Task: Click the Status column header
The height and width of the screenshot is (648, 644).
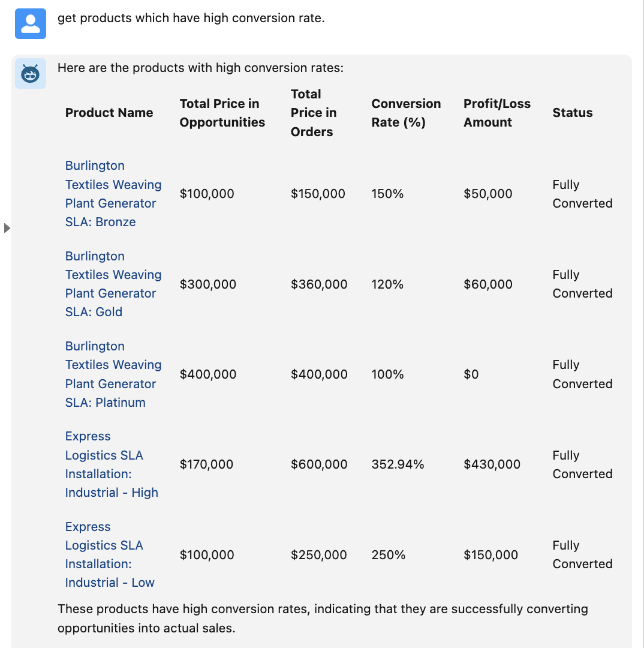Action: click(572, 113)
